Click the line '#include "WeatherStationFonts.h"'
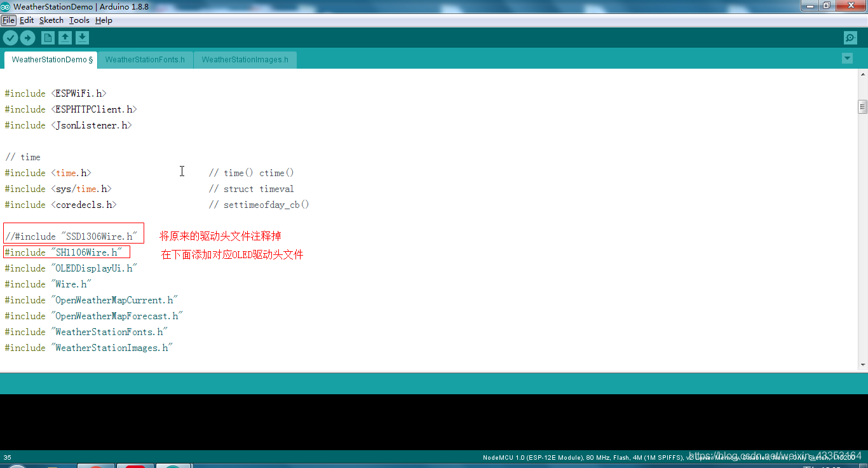The width and height of the screenshot is (868, 468). click(x=86, y=332)
